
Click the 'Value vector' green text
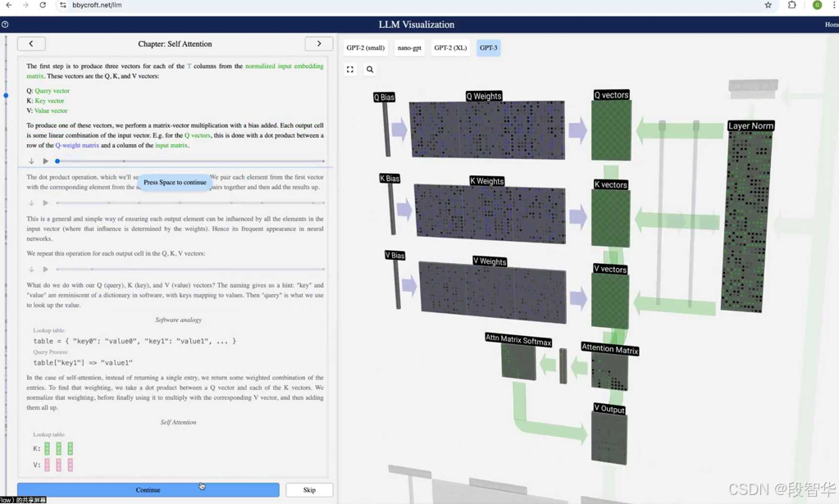(x=51, y=111)
